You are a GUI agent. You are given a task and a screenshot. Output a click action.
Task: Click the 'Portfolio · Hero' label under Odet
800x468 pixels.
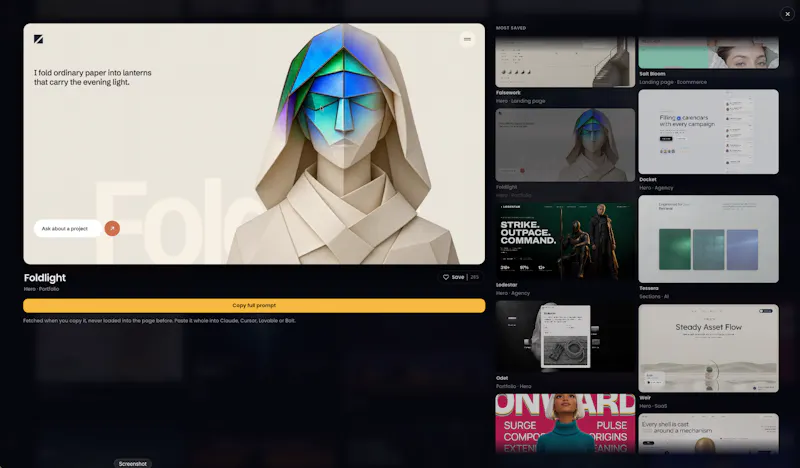(x=513, y=386)
